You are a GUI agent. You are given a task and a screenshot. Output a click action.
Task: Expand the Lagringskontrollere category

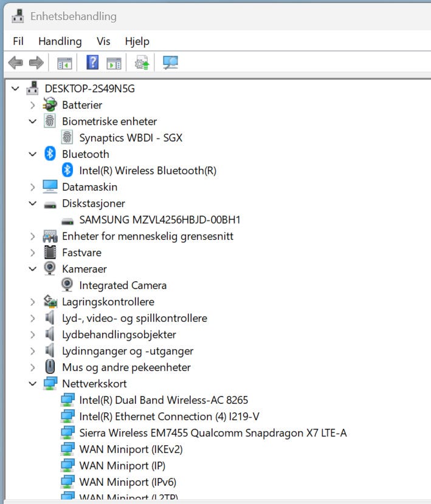(x=32, y=302)
